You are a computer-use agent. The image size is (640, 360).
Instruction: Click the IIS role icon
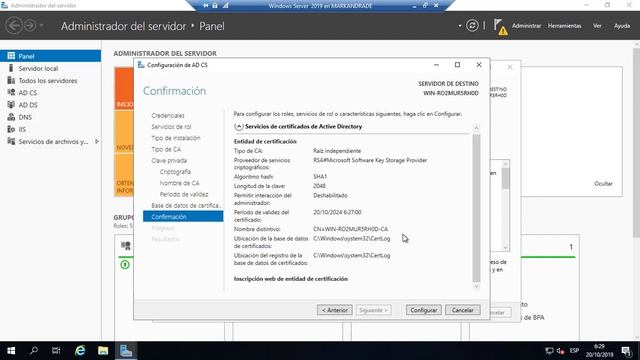(x=11, y=129)
